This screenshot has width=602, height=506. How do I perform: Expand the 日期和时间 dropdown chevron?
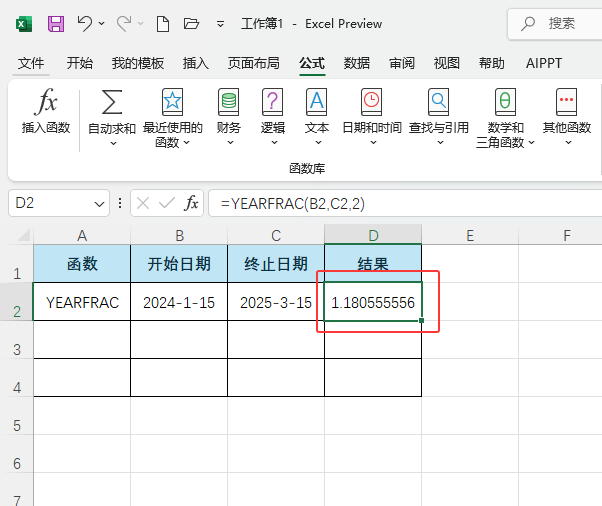pos(373,143)
